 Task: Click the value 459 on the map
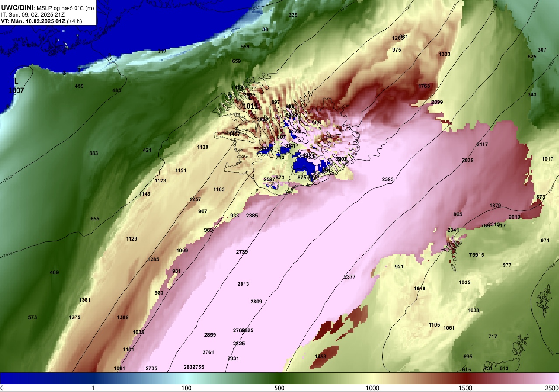coord(79,86)
